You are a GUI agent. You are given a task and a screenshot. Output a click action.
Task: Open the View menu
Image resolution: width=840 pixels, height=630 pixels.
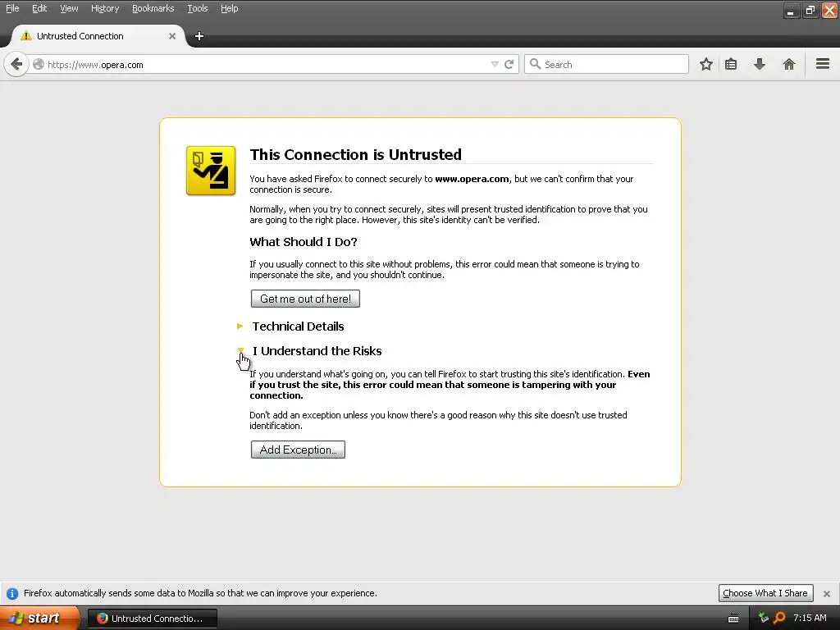coord(69,8)
